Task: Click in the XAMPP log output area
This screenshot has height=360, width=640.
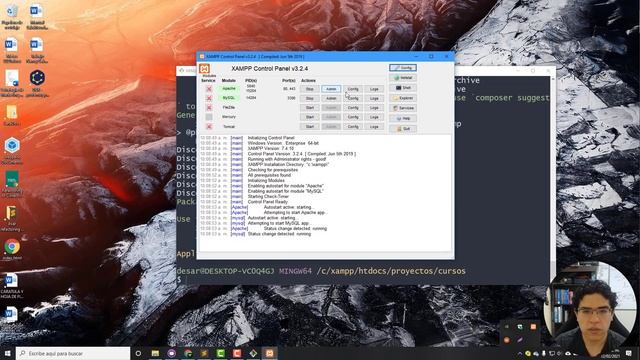Action: tap(325, 192)
